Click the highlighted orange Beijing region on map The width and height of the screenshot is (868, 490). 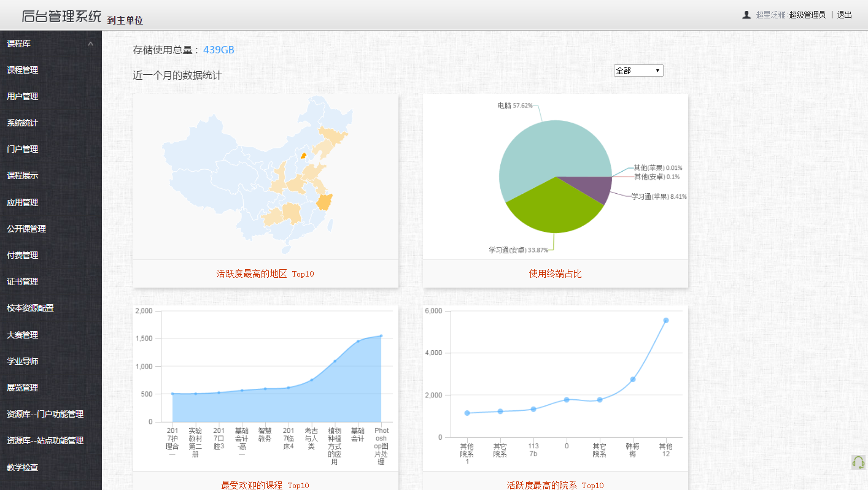click(x=303, y=156)
